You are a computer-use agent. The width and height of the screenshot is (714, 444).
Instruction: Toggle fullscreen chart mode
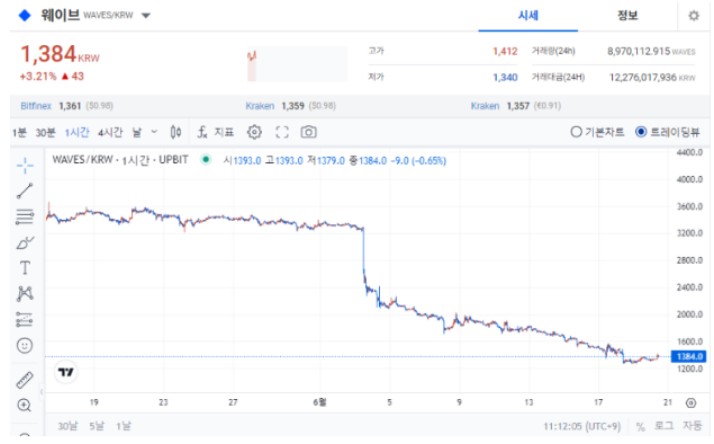coord(282,132)
